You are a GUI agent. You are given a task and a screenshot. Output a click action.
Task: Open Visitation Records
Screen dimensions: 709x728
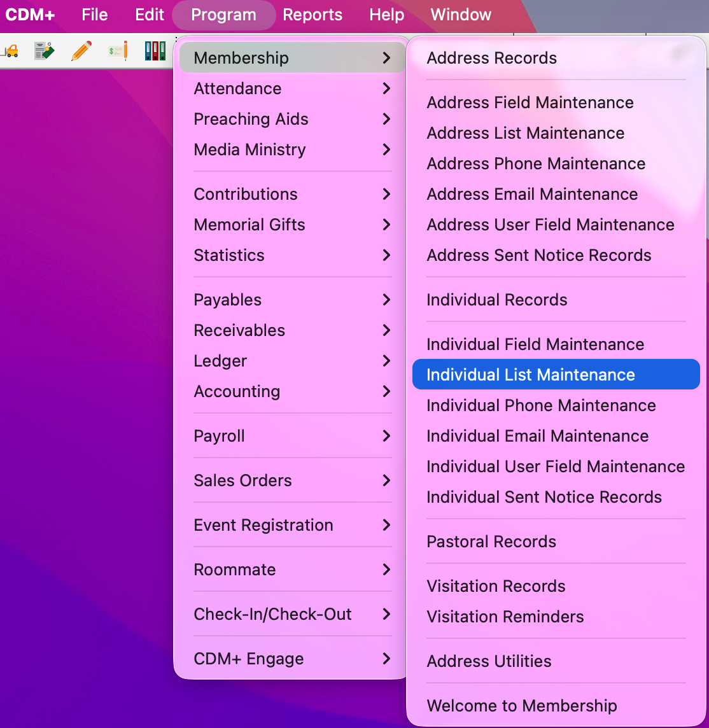click(556, 586)
